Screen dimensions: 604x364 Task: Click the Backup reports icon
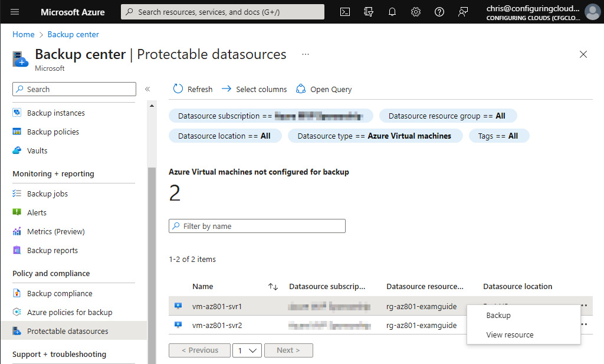(x=17, y=250)
